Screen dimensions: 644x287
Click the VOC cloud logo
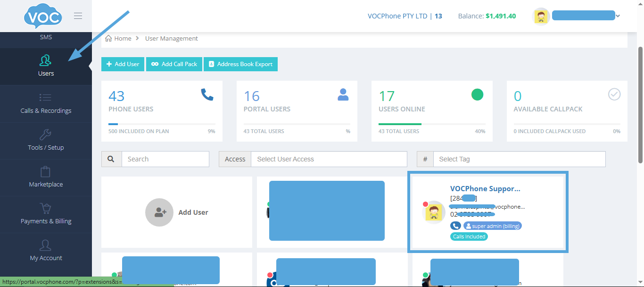pyautogui.click(x=42, y=17)
